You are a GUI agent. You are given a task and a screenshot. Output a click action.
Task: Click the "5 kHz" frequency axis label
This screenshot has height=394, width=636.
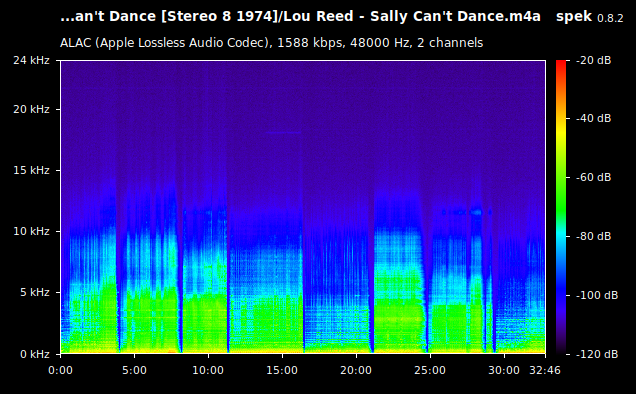35,292
